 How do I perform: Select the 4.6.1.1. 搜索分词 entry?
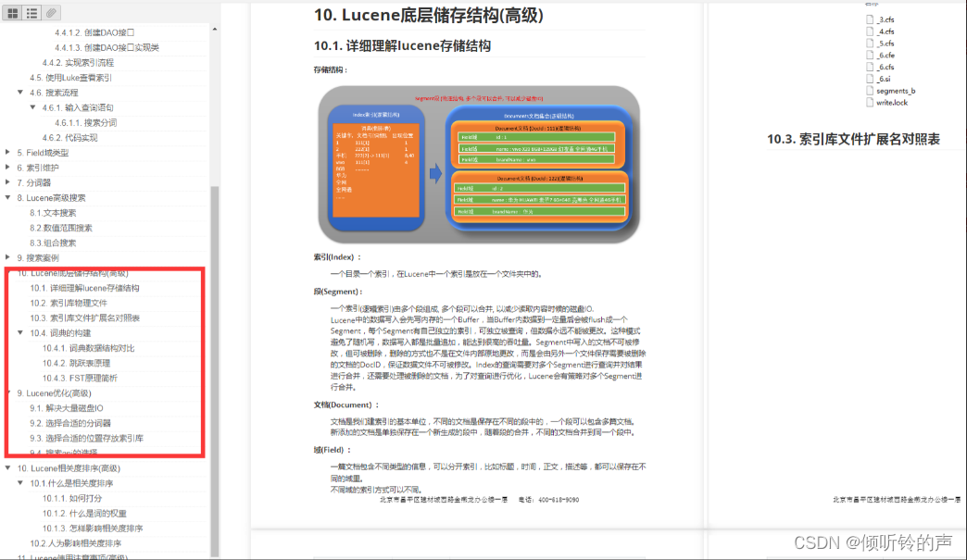(86, 122)
